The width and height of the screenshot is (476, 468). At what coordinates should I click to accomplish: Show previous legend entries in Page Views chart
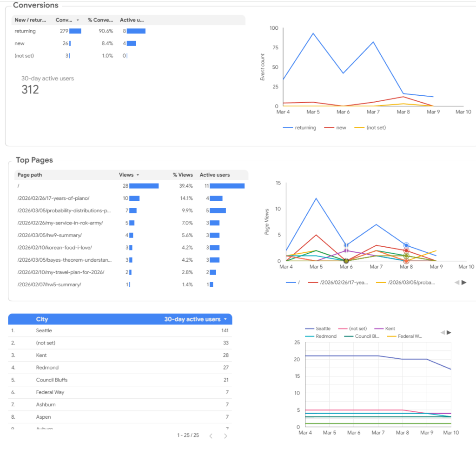(456, 282)
